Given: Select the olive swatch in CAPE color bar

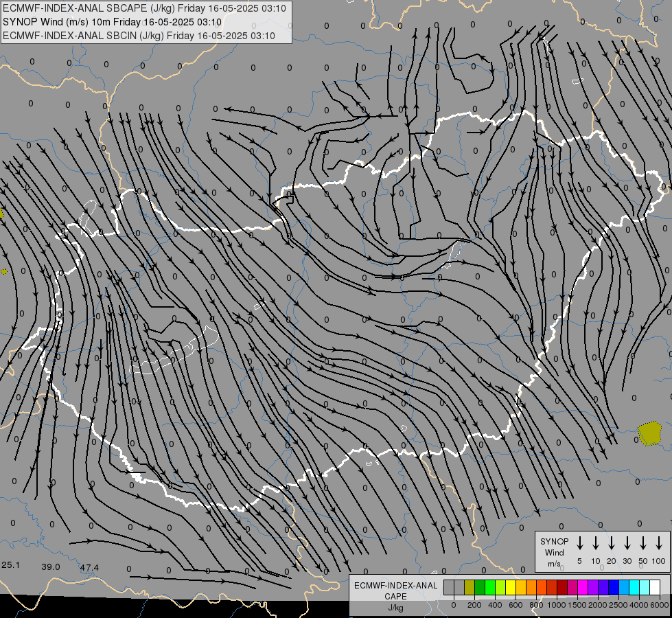Looking at the screenshot, I should click(x=470, y=587).
